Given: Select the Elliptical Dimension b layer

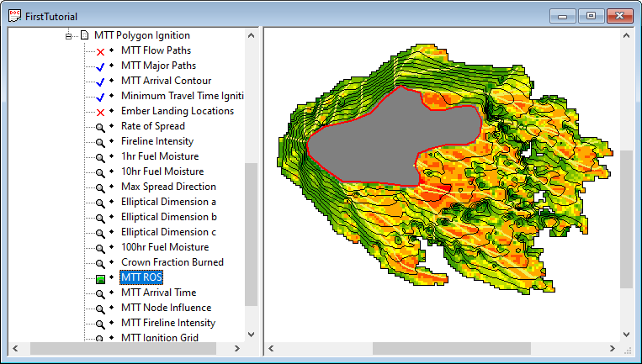Looking at the screenshot, I should click(x=168, y=217).
